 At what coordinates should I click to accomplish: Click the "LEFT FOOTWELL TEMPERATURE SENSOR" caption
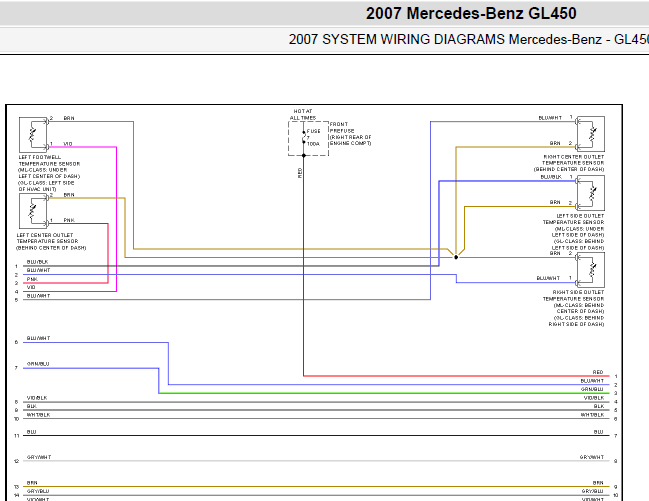pyautogui.click(x=49, y=173)
